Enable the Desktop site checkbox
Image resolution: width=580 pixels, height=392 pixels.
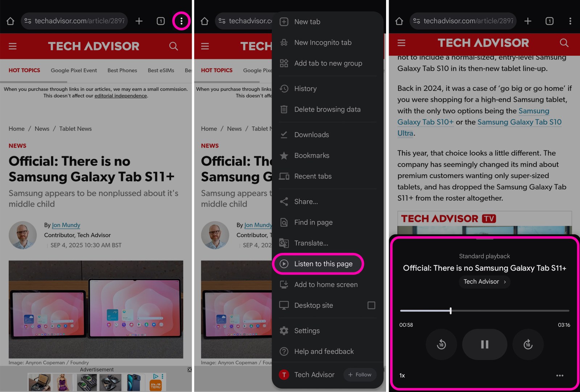(371, 305)
